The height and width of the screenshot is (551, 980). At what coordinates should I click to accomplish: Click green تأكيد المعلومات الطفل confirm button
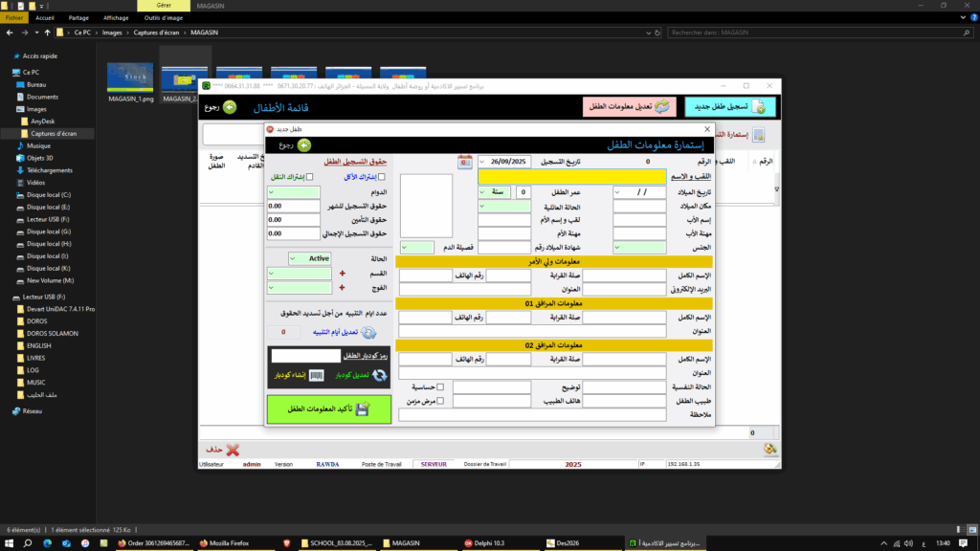click(328, 408)
